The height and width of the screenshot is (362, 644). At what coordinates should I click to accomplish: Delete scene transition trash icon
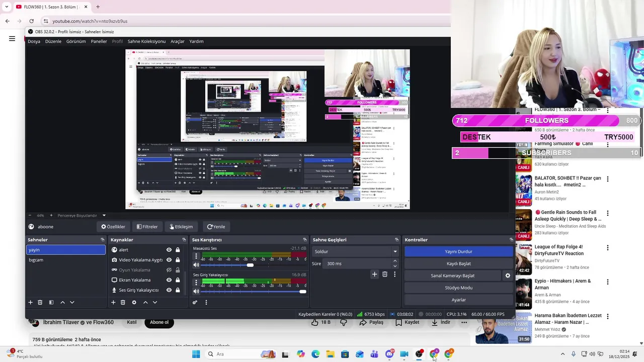pyautogui.click(x=385, y=274)
